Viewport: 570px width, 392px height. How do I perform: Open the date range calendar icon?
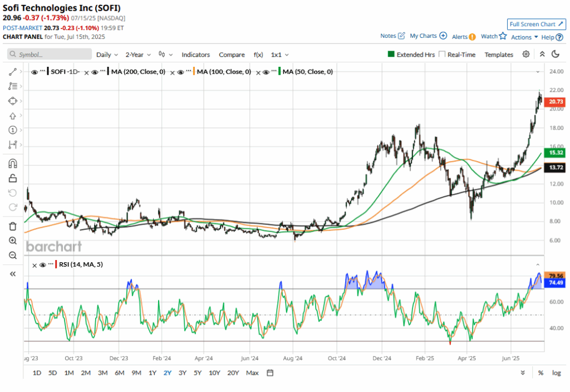270,373
